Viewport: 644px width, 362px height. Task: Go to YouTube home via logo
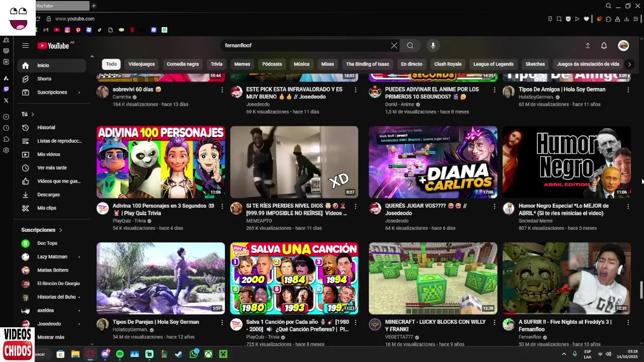[53, 46]
